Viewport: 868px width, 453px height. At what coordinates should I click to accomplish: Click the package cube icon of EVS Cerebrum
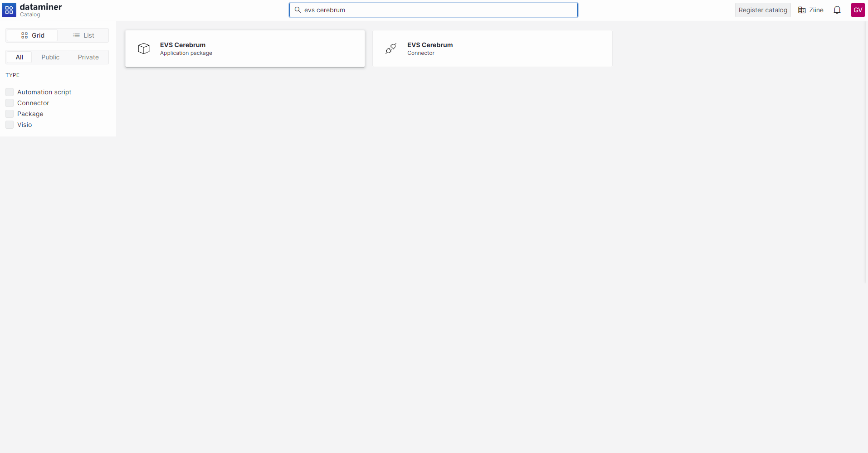tap(144, 49)
